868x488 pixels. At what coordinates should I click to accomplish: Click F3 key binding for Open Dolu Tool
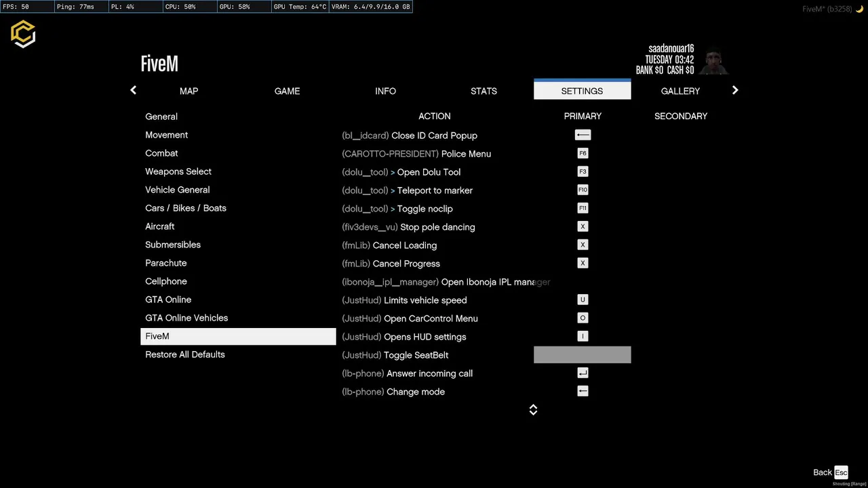(x=583, y=171)
